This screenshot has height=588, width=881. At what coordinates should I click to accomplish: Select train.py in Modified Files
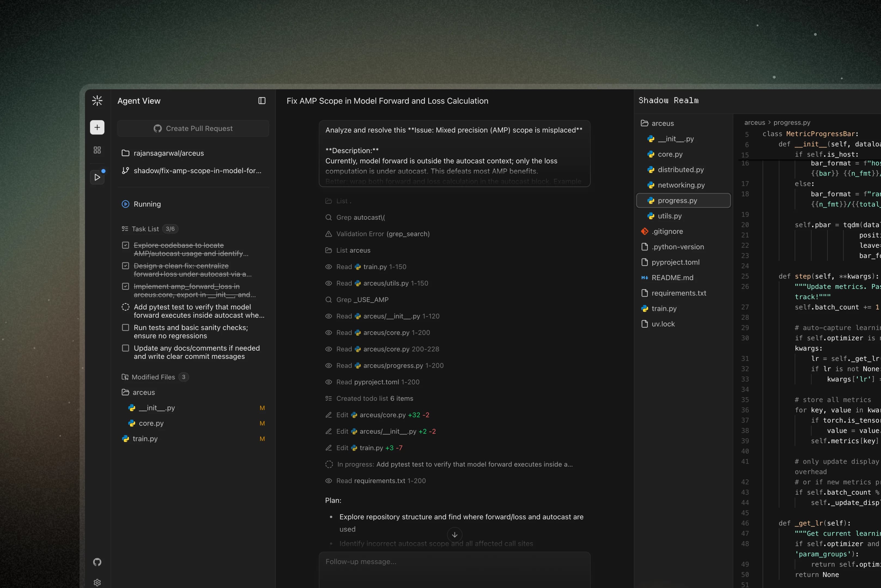click(x=145, y=439)
